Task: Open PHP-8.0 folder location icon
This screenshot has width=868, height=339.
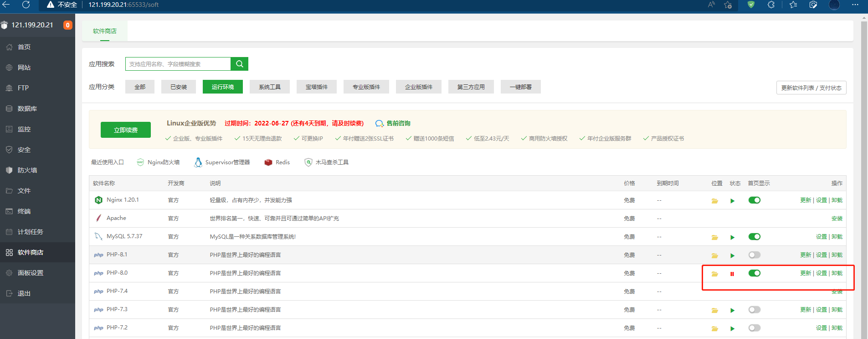Action: point(714,274)
